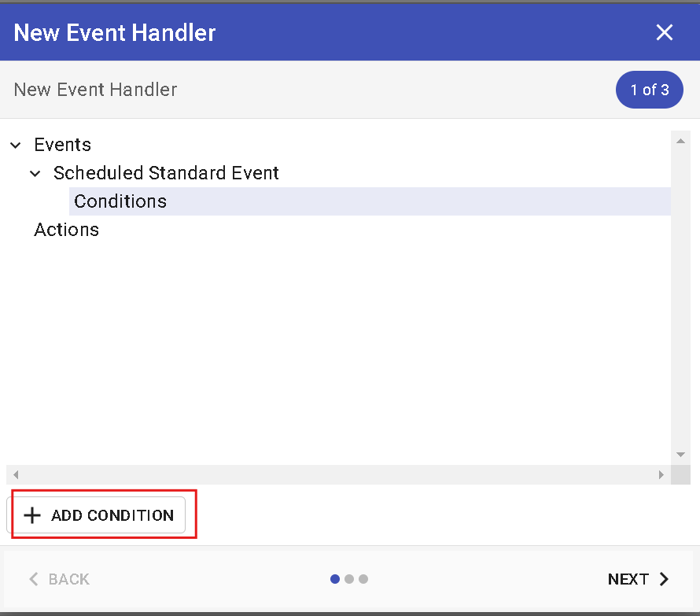Click the '1 of 3' step badge

[x=649, y=90]
